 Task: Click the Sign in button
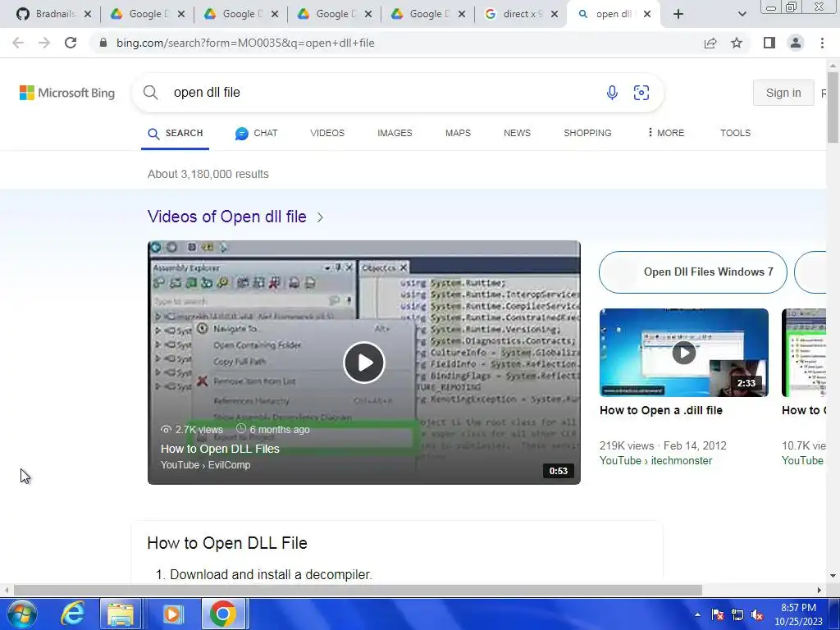tap(783, 93)
